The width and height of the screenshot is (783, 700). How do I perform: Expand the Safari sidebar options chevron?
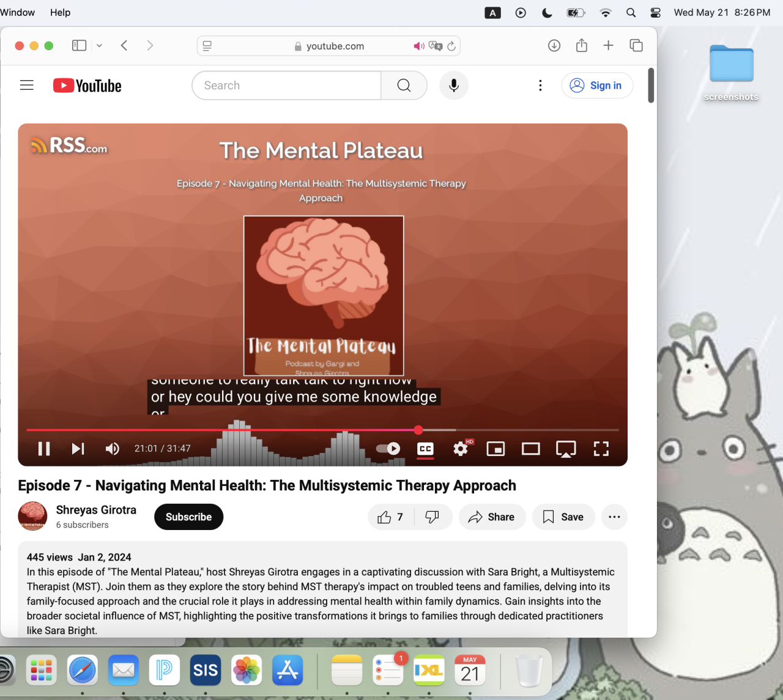(x=99, y=46)
